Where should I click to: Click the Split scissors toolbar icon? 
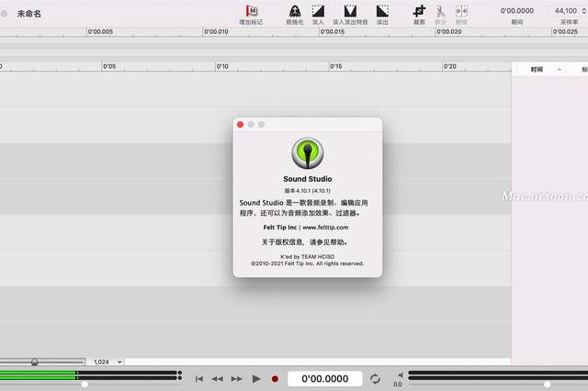tap(441, 11)
